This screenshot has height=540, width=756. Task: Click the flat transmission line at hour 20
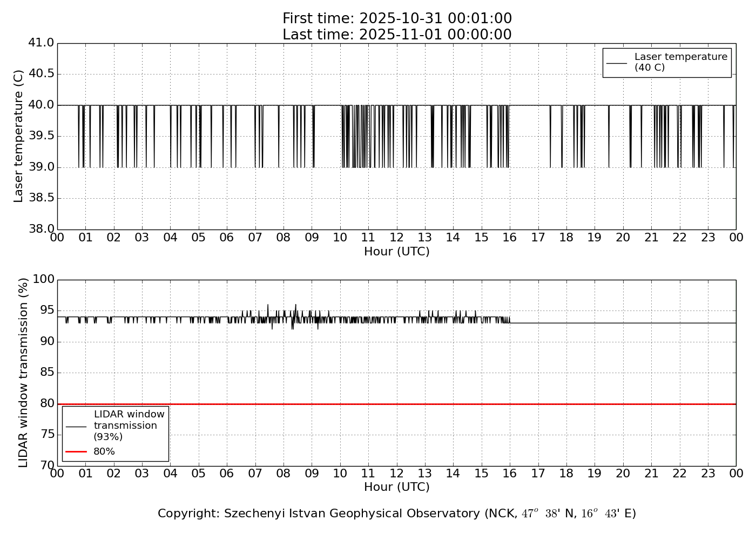[x=623, y=323]
